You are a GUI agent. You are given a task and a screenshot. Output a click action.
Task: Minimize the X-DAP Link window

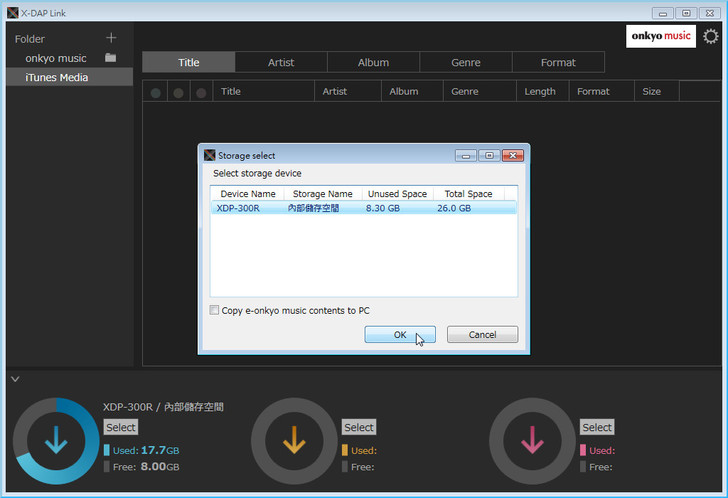pyautogui.click(x=663, y=13)
